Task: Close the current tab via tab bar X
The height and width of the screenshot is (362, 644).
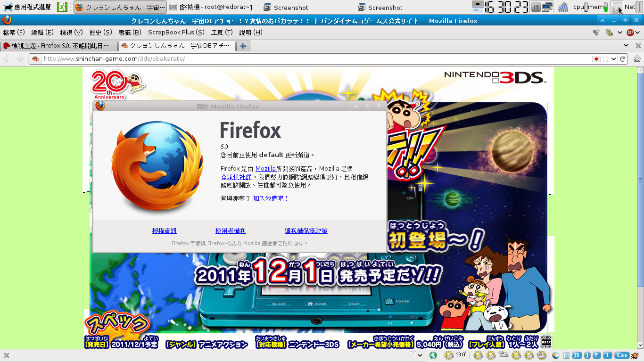Action: pyautogui.click(x=638, y=46)
